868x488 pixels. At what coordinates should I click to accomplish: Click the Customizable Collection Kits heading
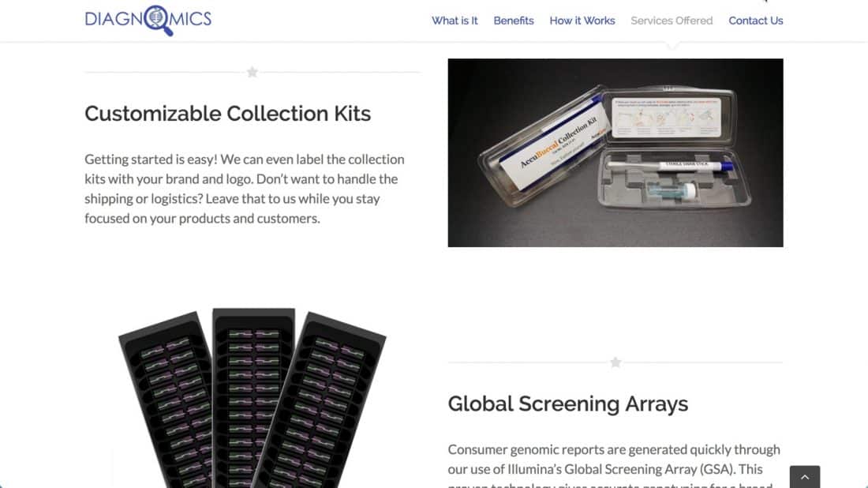[227, 114]
